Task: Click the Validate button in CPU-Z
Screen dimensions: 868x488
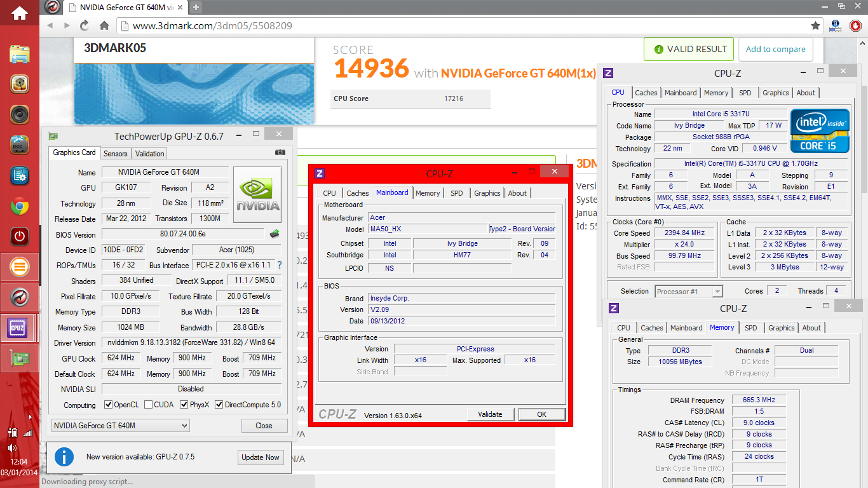Action: 491,414
